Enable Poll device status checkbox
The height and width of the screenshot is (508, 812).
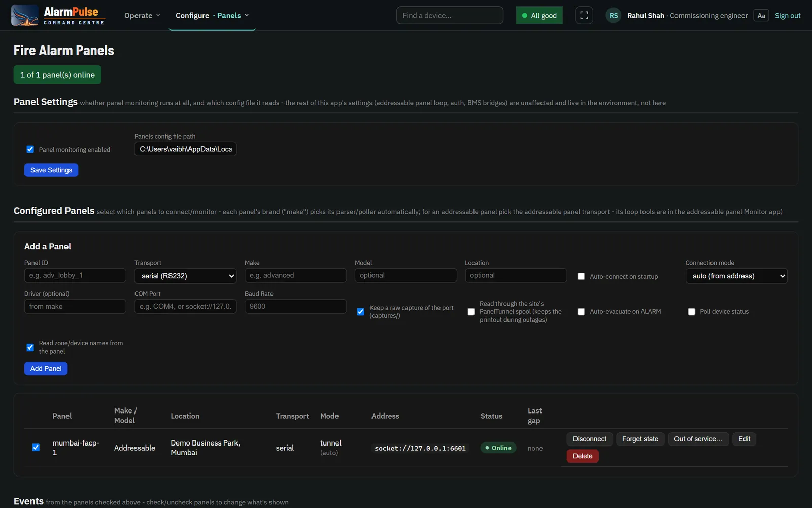click(691, 312)
